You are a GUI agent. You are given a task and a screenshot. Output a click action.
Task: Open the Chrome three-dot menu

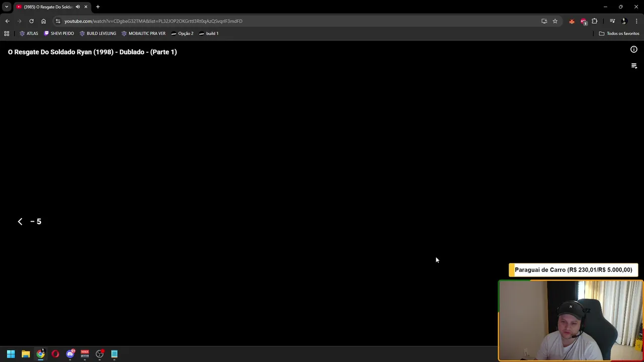[x=636, y=21]
